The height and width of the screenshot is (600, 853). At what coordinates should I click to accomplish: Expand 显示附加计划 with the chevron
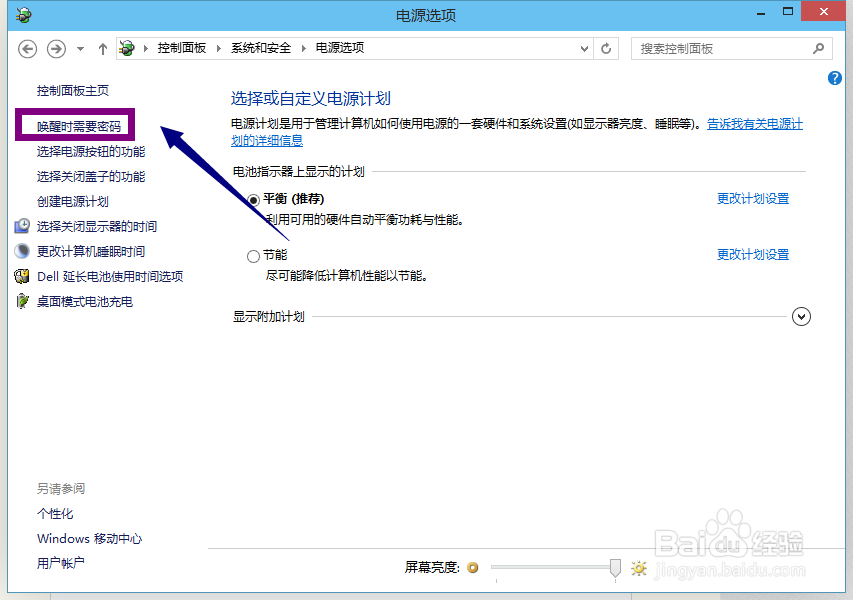(801, 316)
